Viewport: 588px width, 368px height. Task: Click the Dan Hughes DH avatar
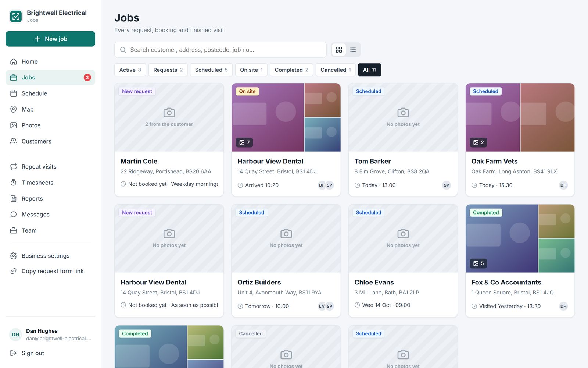pyautogui.click(x=15, y=335)
